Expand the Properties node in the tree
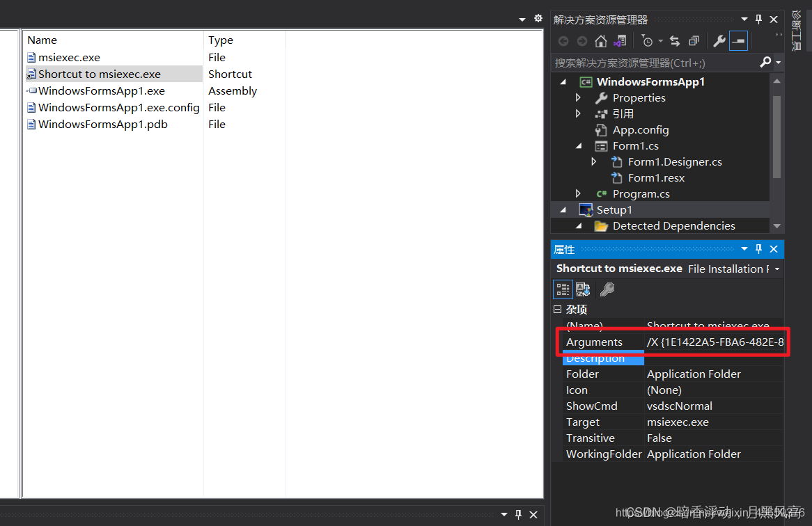The height and width of the screenshot is (526, 812). [x=579, y=97]
